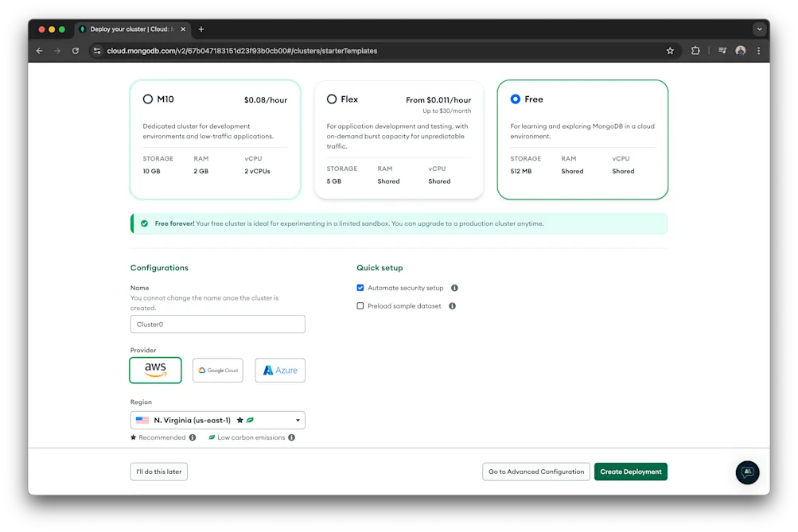Click the info icon next to Recommended
The width and height of the screenshot is (798, 532).
tap(193, 437)
